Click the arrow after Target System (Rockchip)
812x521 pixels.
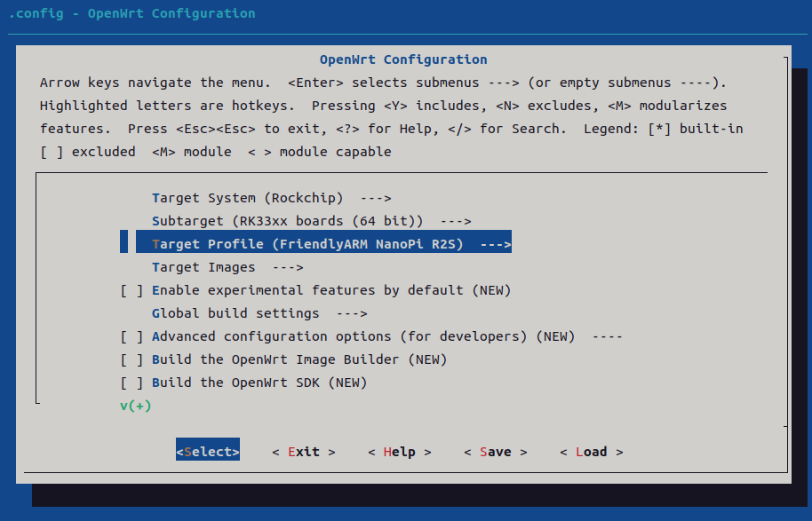(376, 198)
